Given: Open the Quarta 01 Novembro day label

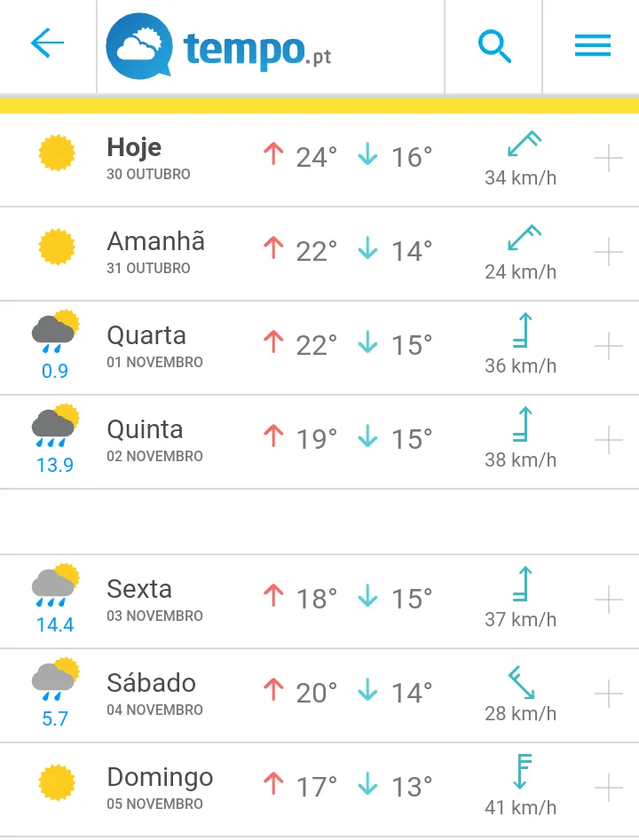Looking at the screenshot, I should point(154,346).
